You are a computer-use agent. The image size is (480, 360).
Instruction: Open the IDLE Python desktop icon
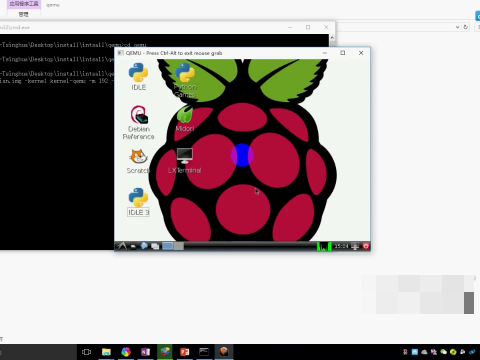(138, 77)
